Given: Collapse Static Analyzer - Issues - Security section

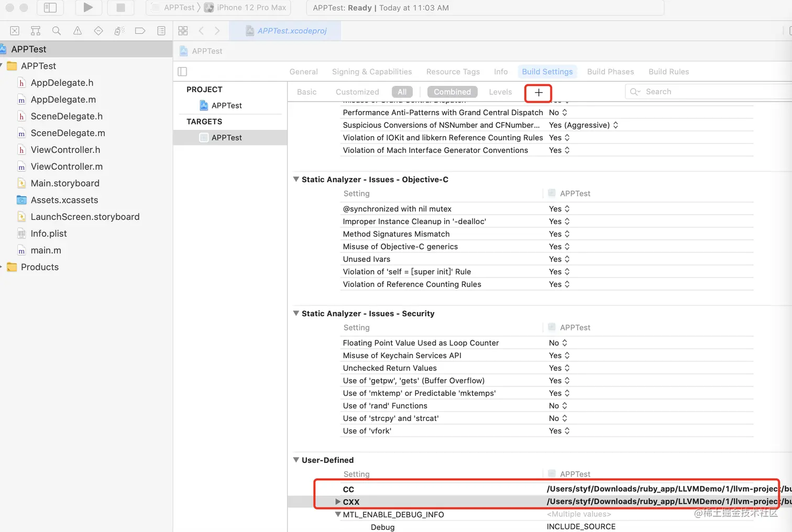Looking at the screenshot, I should pyautogui.click(x=296, y=313).
